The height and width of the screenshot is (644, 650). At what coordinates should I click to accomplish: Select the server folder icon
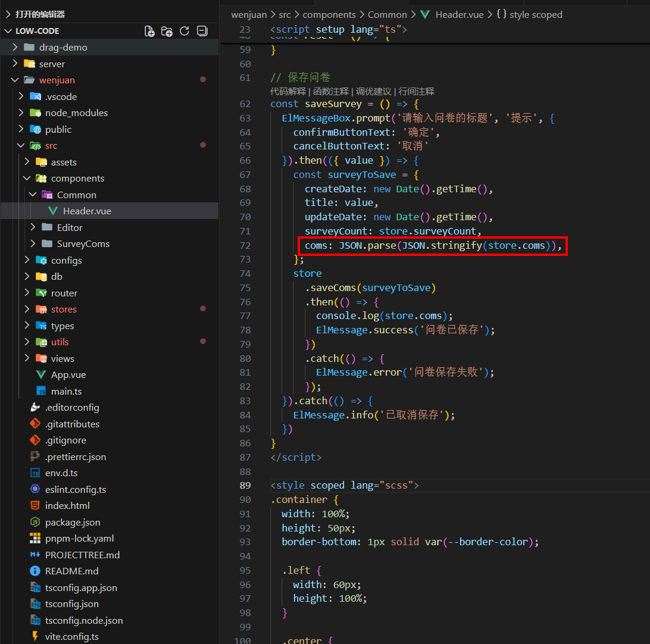29,64
